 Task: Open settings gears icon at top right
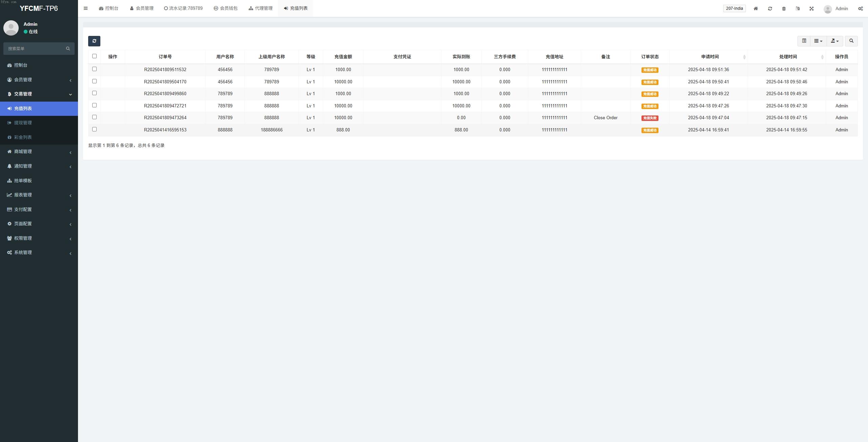[x=861, y=8]
